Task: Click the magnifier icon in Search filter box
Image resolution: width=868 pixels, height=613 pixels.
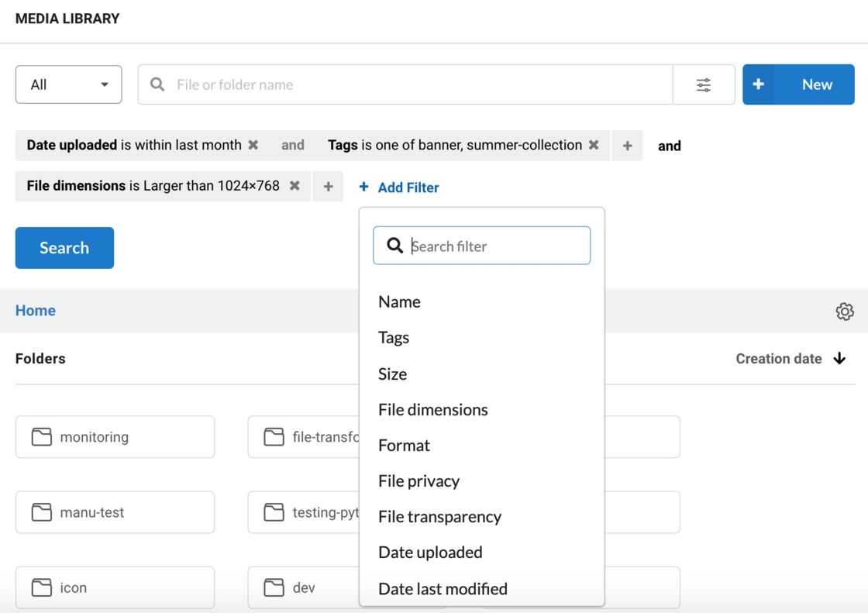Action: coord(394,246)
